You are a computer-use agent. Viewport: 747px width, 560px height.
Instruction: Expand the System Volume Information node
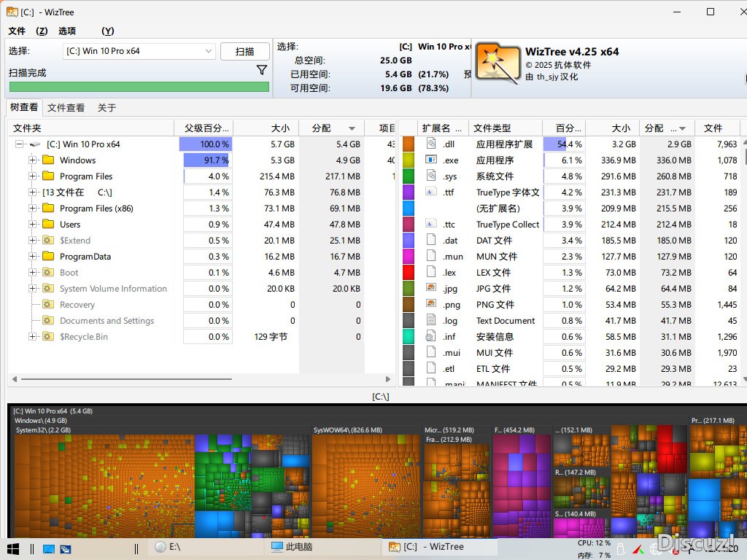point(32,288)
